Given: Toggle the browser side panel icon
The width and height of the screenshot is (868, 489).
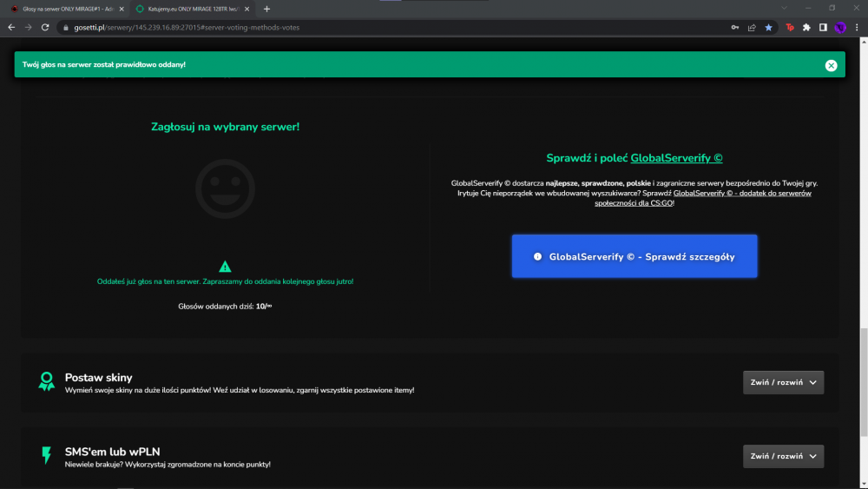Looking at the screenshot, I should click(x=823, y=27).
